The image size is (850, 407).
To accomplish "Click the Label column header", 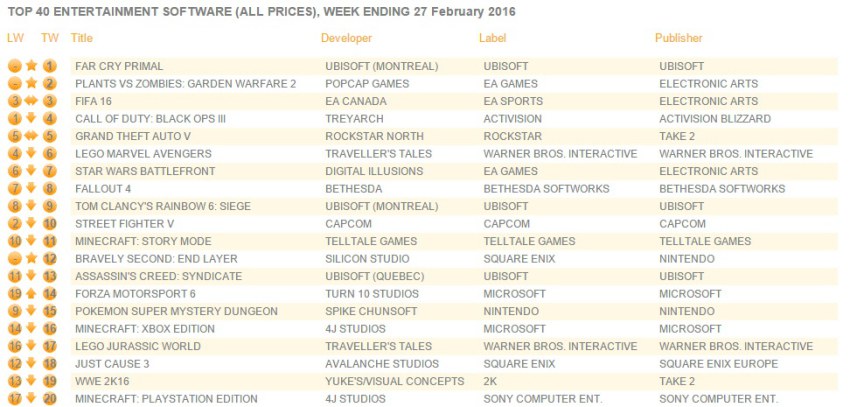I will coord(493,38).
